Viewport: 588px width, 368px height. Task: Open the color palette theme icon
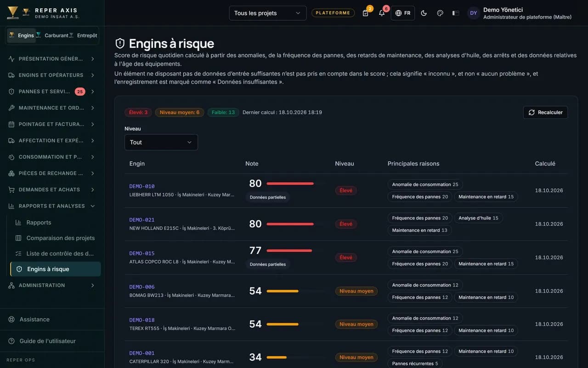coord(440,13)
